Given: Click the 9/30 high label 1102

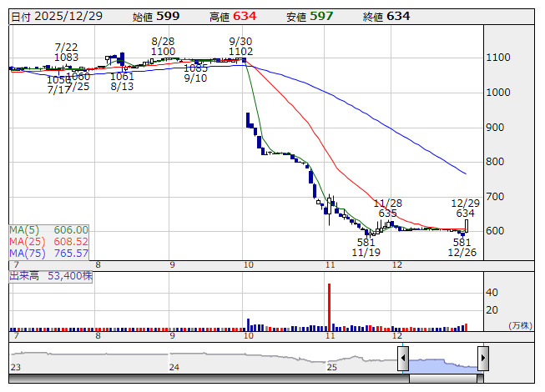Looking at the screenshot, I should 240,52.
